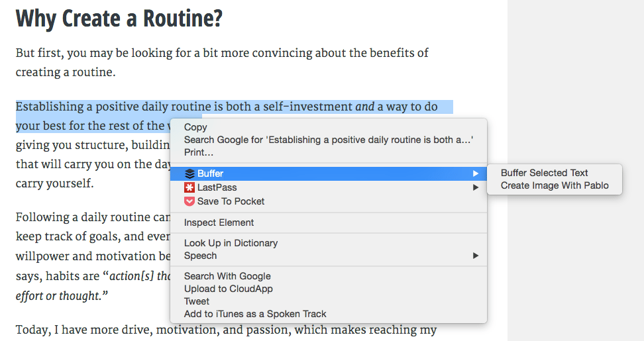This screenshot has height=341, width=644.
Task: Click the Buffer stacked-layers icon
Action: pyautogui.click(x=189, y=173)
